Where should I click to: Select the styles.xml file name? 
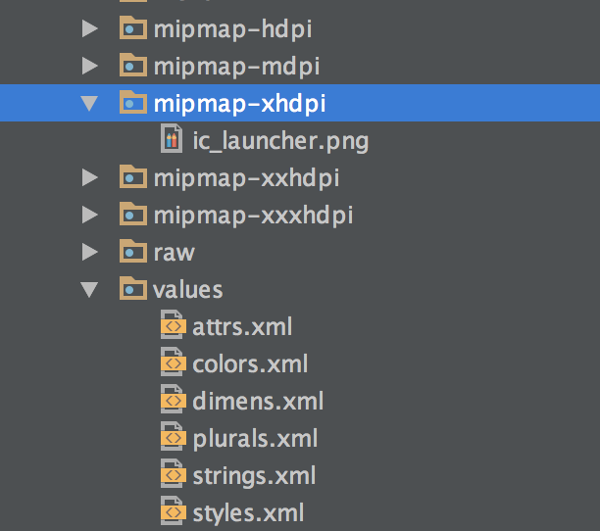tap(248, 513)
